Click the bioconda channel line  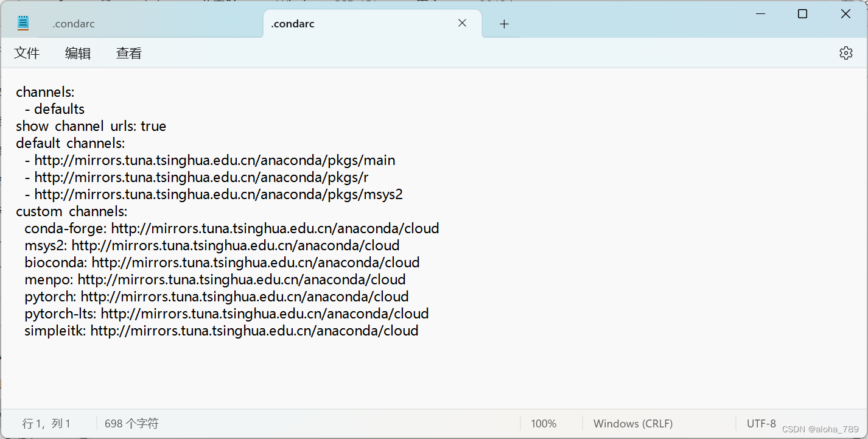(x=222, y=262)
